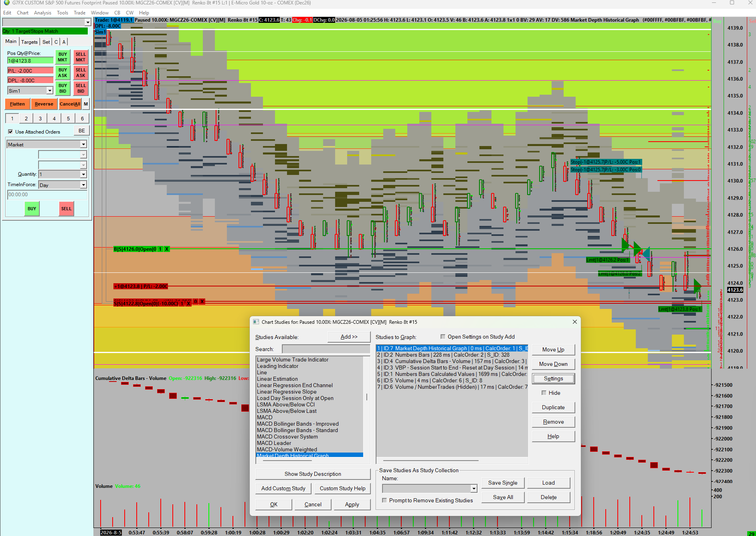Close the Chart Studies dialog
Image resolution: width=756 pixels, height=536 pixels.
[574, 322]
